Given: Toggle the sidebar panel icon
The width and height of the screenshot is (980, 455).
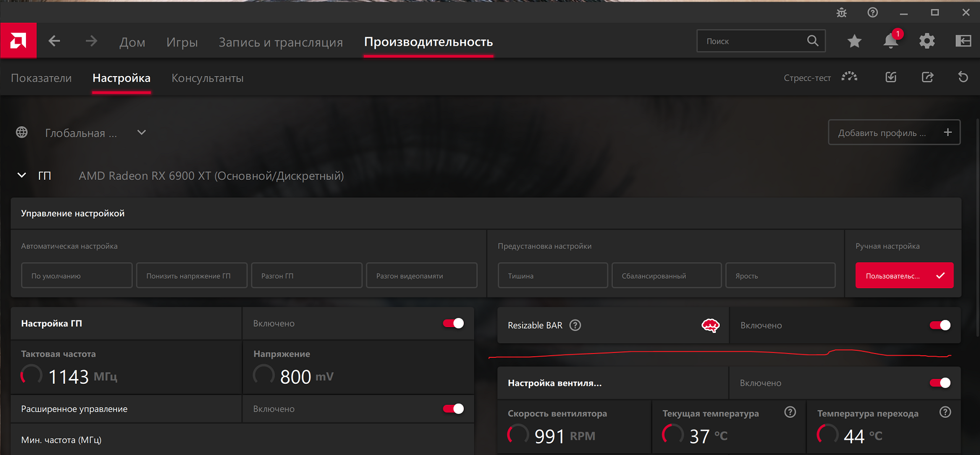Looking at the screenshot, I should [963, 41].
